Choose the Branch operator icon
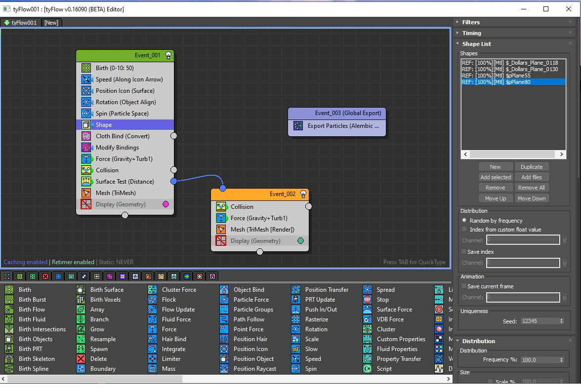Screen dimensions: 581x392 (81, 319)
